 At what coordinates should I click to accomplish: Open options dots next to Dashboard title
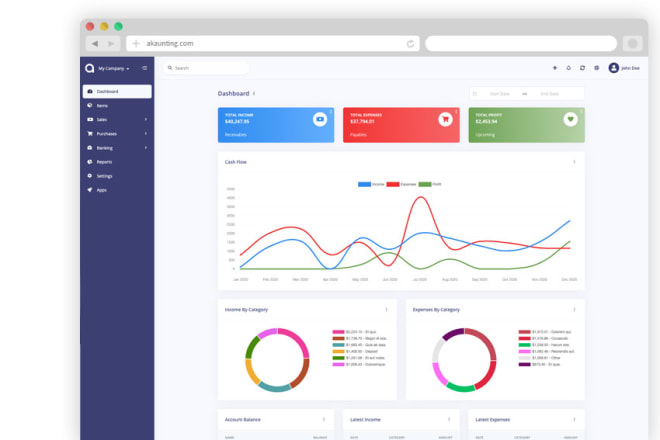point(254,93)
